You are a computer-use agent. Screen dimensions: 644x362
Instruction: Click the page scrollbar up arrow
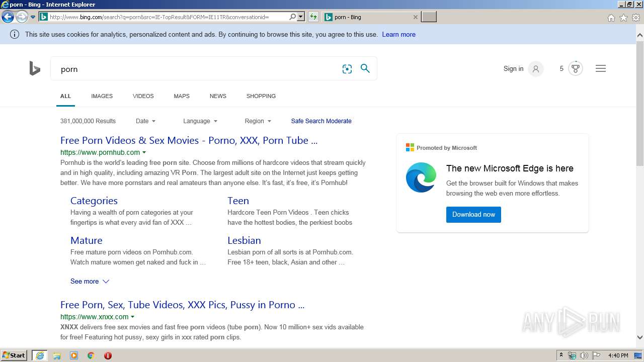pyautogui.click(x=640, y=35)
